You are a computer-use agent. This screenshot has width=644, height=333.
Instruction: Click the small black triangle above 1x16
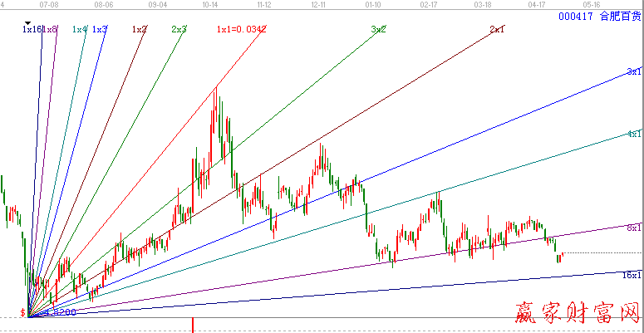point(30,22)
